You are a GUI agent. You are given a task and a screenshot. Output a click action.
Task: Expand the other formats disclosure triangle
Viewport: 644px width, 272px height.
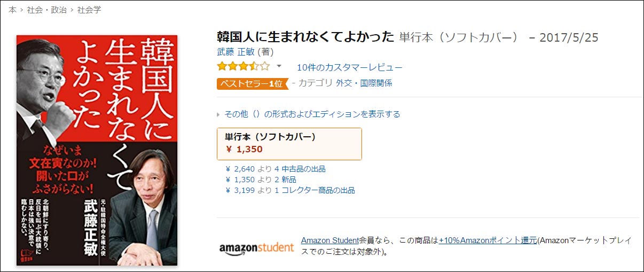(218, 114)
